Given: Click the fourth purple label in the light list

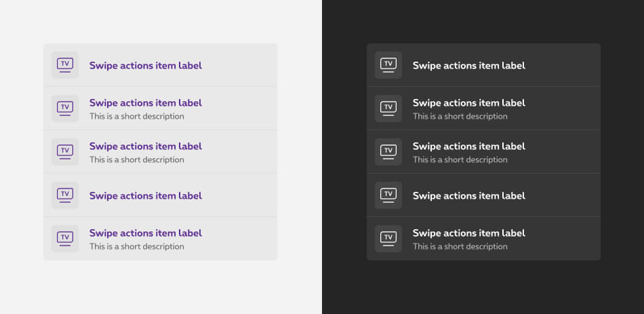Looking at the screenshot, I should (146, 196).
